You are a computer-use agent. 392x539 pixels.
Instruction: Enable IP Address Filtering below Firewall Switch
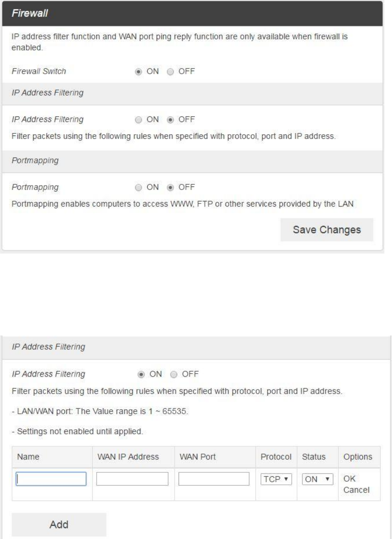pyautogui.click(x=140, y=119)
